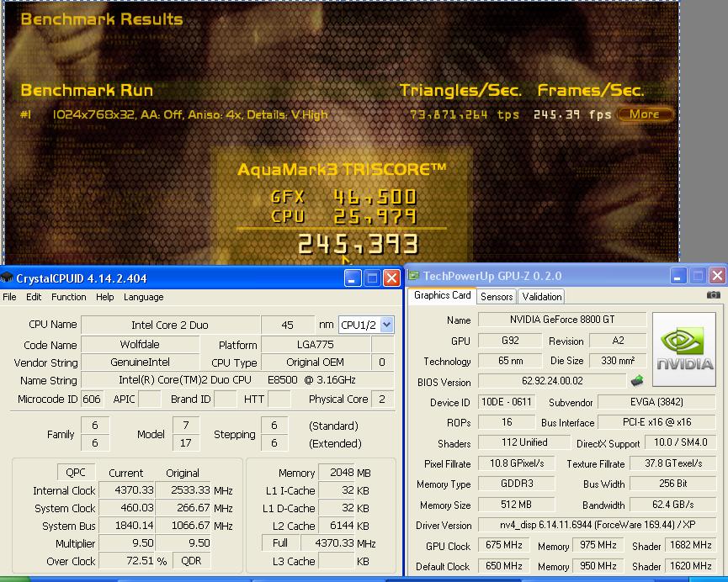Open the File menu in CrystalCPUID
The height and width of the screenshot is (582, 728).
[x=9, y=297]
